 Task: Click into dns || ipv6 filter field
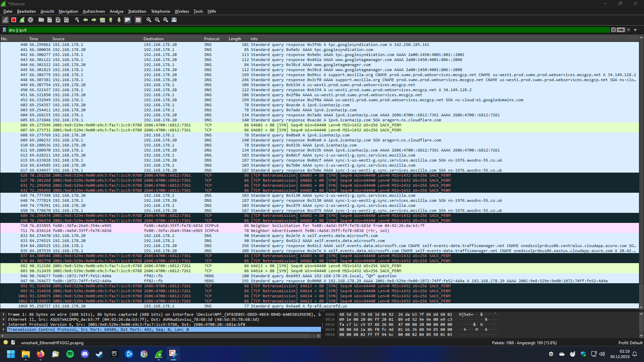(x=302, y=30)
